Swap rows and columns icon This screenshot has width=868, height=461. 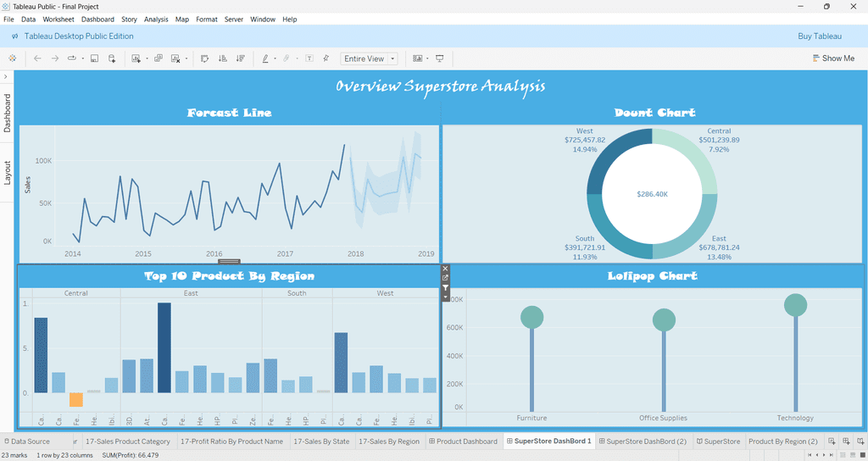[205, 58]
